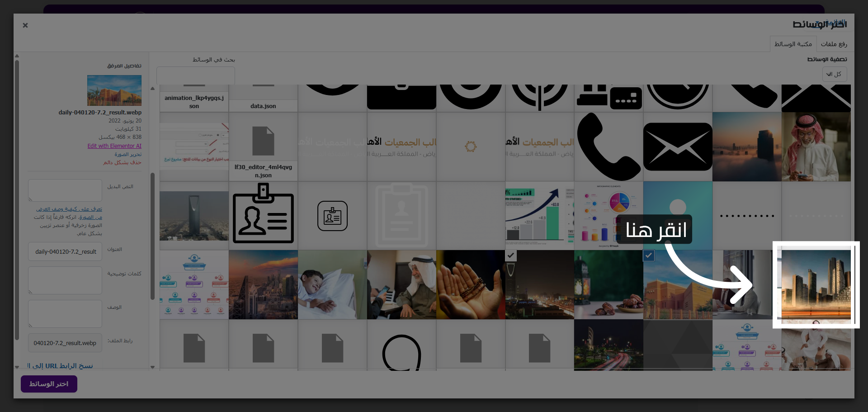The height and width of the screenshot is (412, 868).
Task: Select the animation_lkp4ygqs.json file item
Action: click(x=194, y=98)
